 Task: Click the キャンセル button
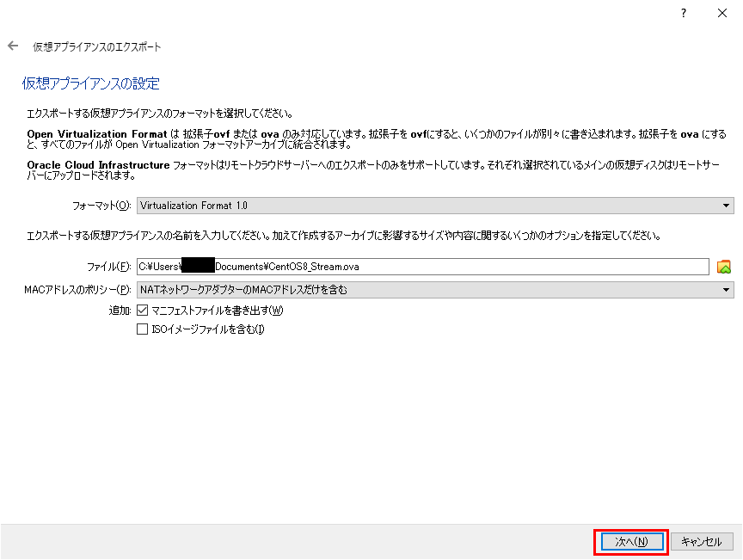[x=702, y=542]
